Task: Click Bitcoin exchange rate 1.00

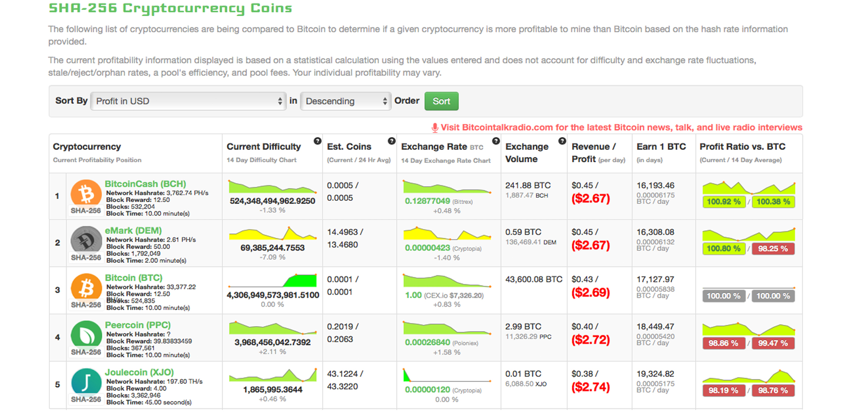Action: (413, 295)
